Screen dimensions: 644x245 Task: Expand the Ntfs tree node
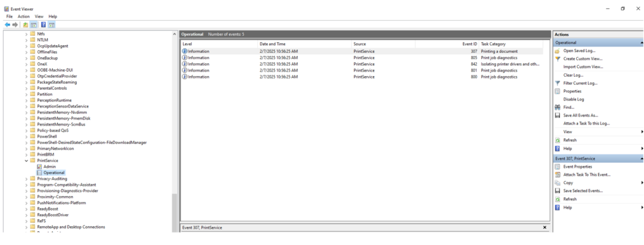26,34
